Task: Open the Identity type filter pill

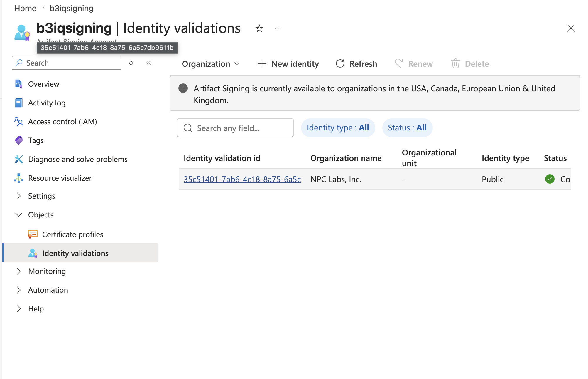Action: 338,128
